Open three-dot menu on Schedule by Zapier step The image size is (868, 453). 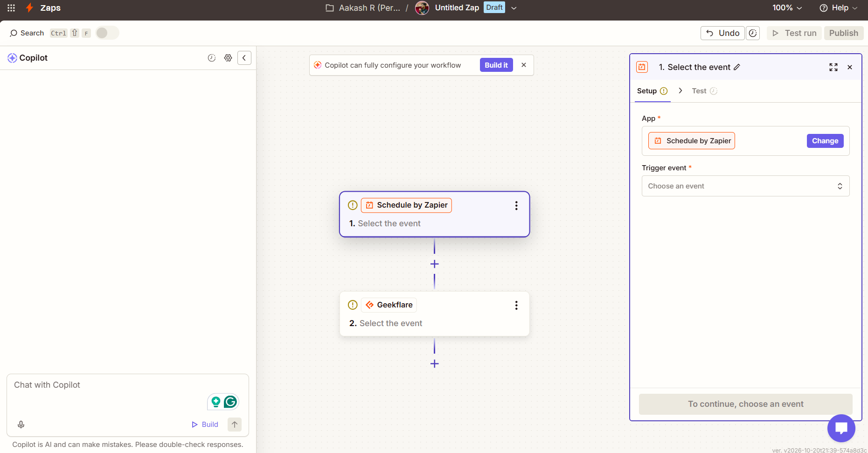[x=516, y=206]
